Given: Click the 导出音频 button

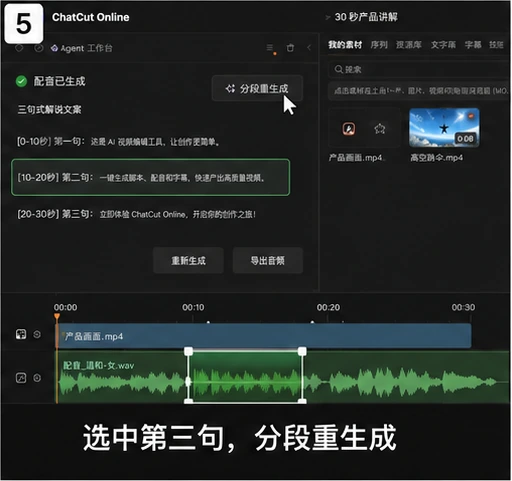Looking at the screenshot, I should point(268,260).
